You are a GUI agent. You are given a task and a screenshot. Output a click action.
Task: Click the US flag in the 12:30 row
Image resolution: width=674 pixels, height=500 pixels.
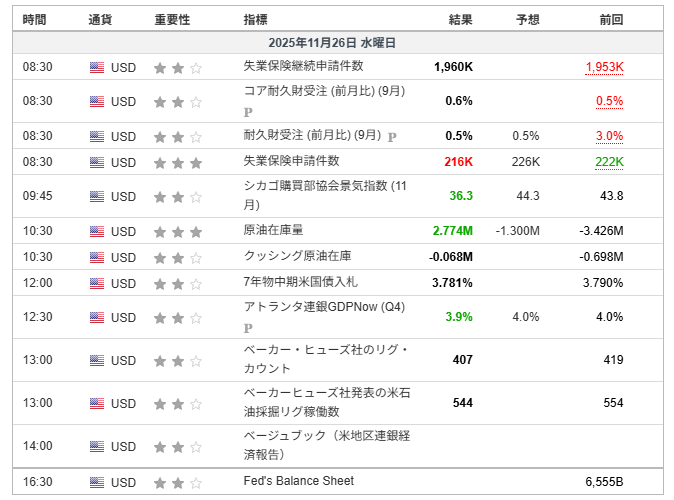(97, 318)
